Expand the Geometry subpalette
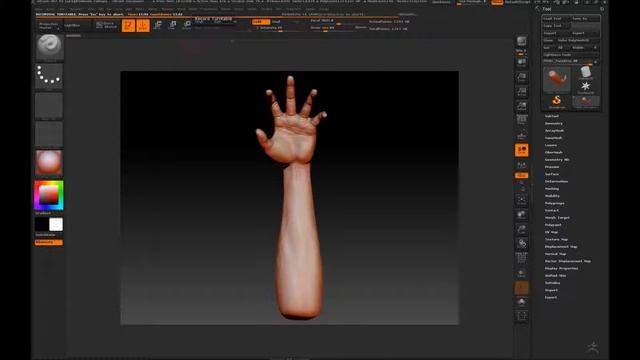This screenshot has height=360, width=640. click(x=553, y=123)
